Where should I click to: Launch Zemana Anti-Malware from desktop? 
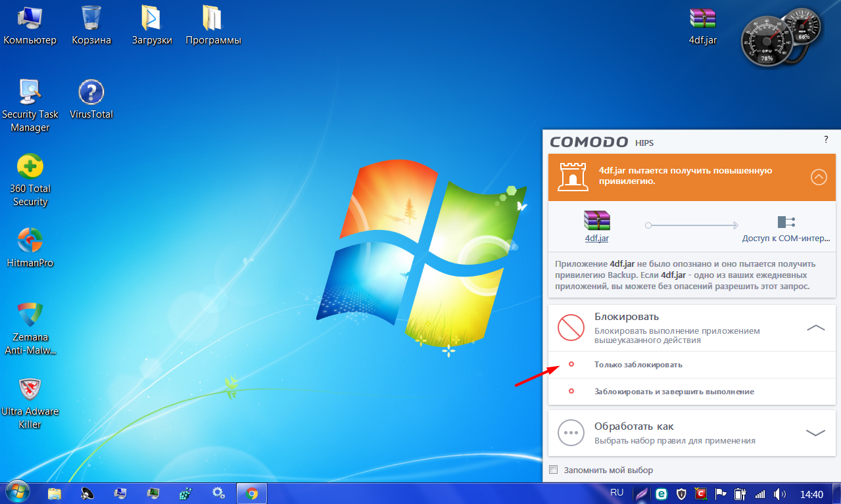click(x=30, y=315)
